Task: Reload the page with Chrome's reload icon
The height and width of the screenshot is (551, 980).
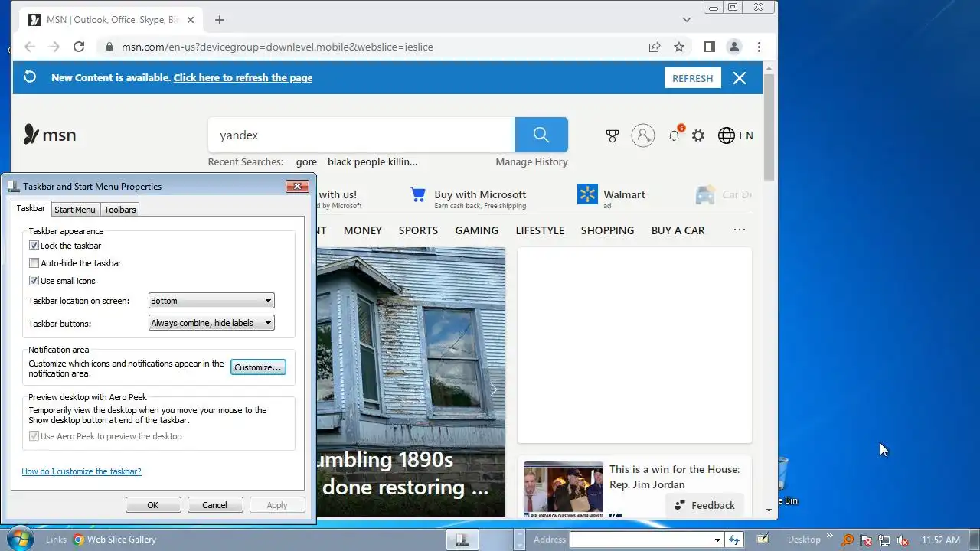Action: (78, 47)
